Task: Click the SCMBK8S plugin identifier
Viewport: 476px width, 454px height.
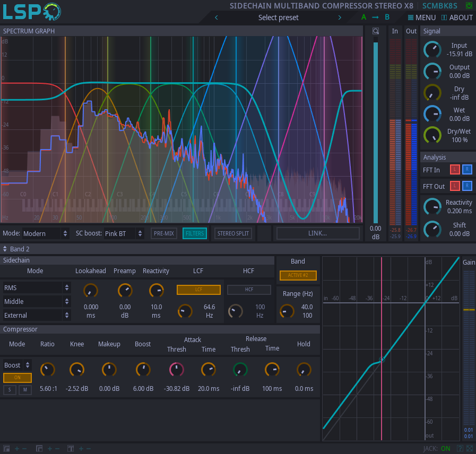Action: 439,6
